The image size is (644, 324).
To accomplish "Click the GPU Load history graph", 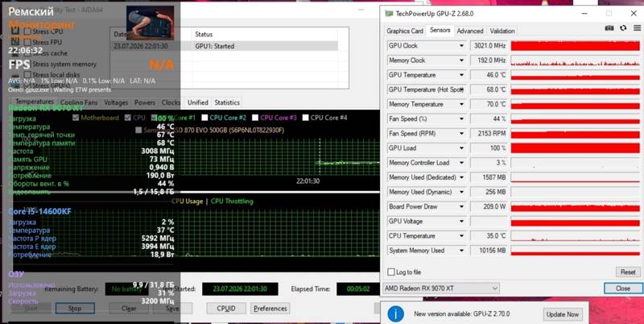I will [x=575, y=148].
